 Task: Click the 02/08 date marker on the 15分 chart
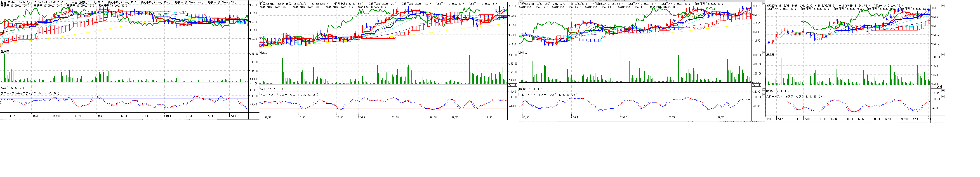click(361, 117)
